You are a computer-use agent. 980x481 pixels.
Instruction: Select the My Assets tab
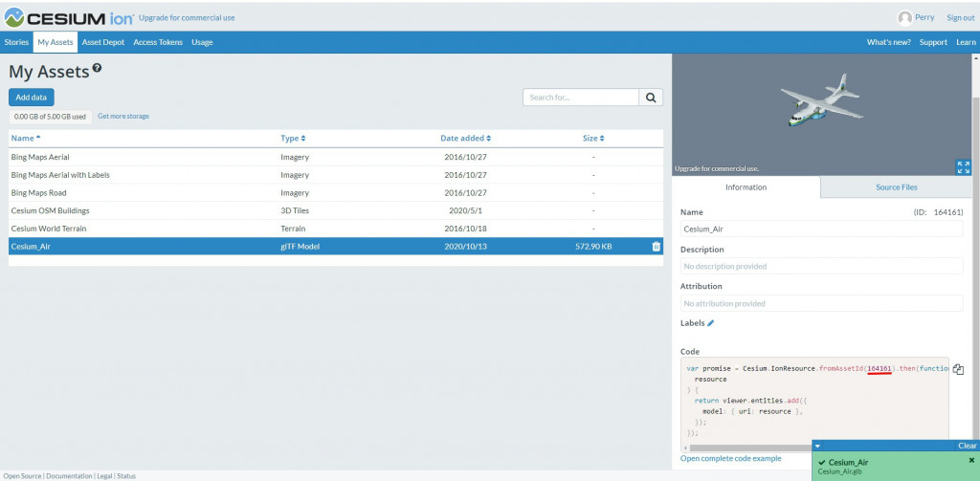[55, 42]
